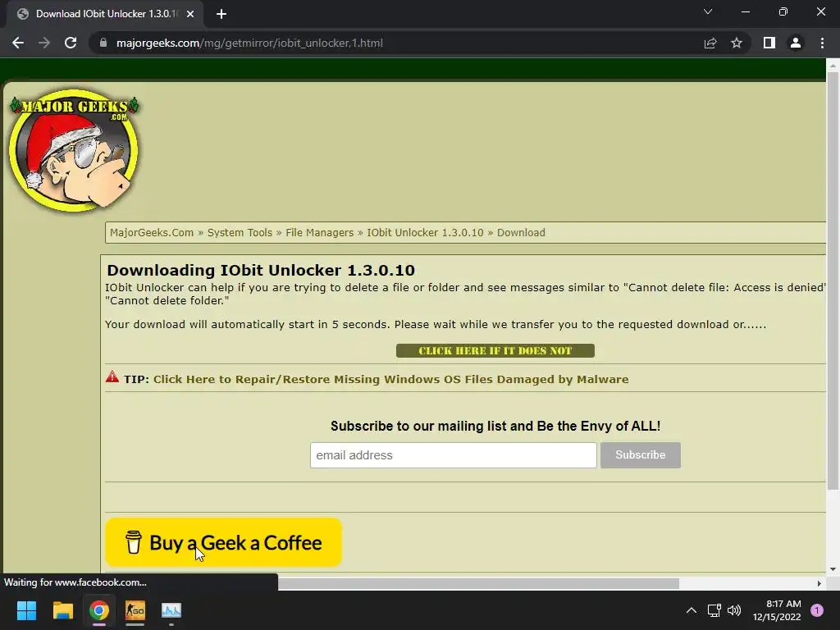Viewport: 840px width, 630px height.
Task: Open the monitor graph app in taskbar
Action: coord(171,610)
